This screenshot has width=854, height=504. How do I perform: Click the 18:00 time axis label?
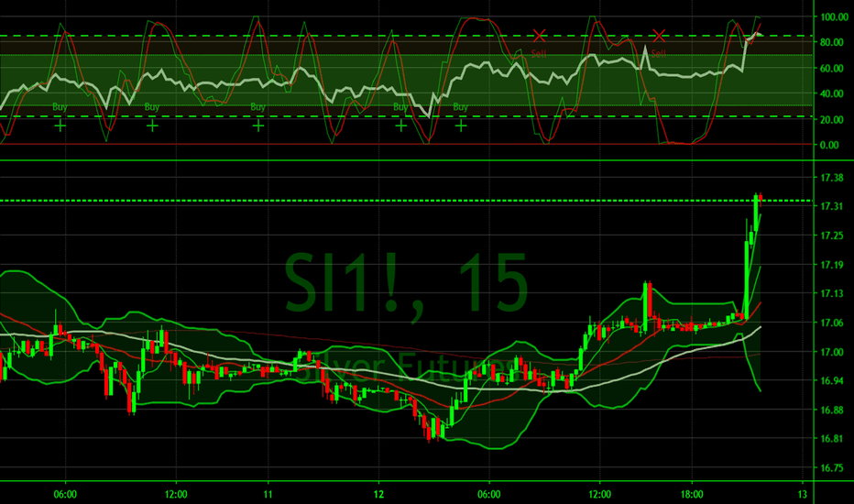click(692, 495)
